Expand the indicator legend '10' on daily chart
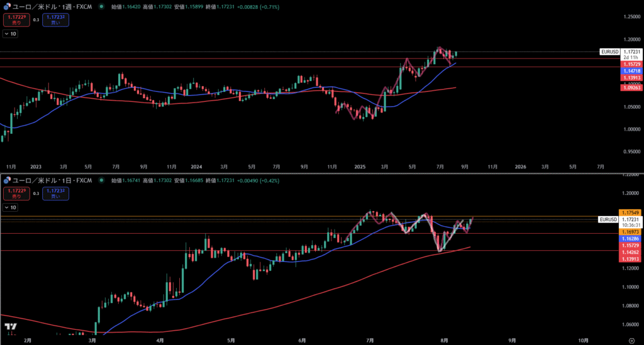This screenshot has height=345, width=644. click(x=10, y=207)
